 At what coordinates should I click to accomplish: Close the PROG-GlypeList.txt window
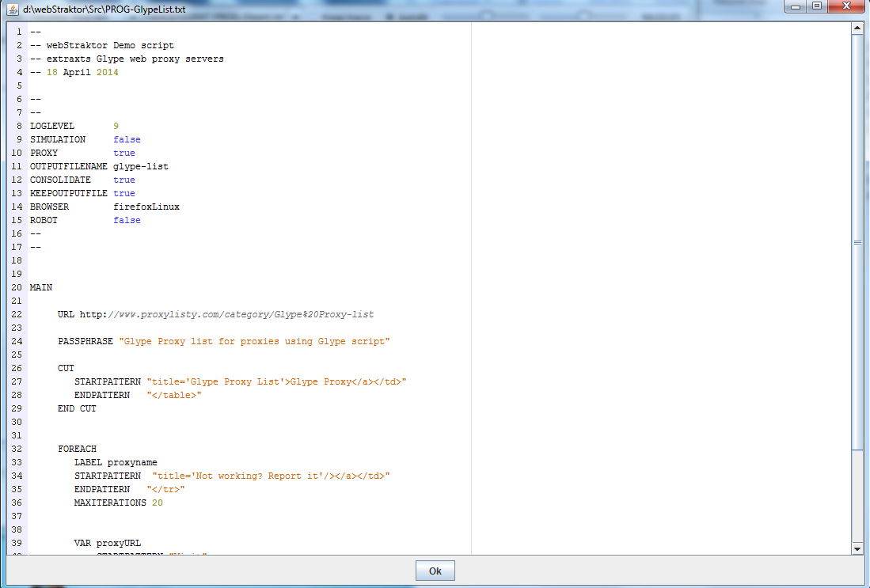point(845,6)
